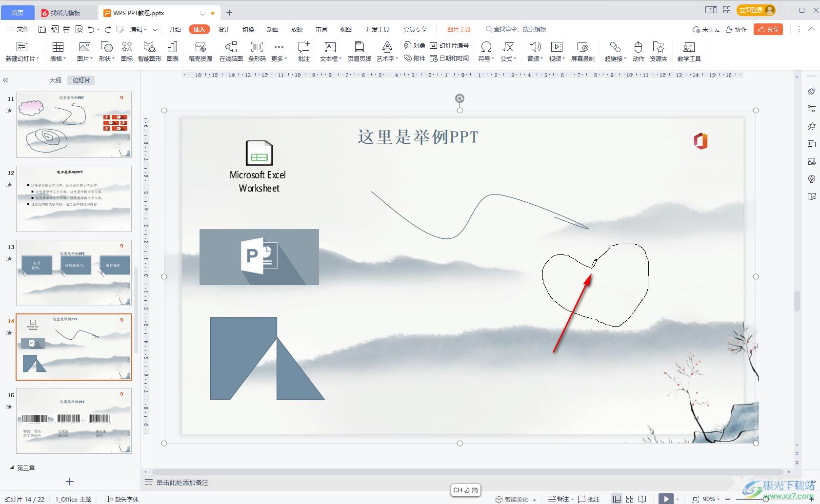
Task: Open the 文件 file menu
Action: tap(18, 29)
